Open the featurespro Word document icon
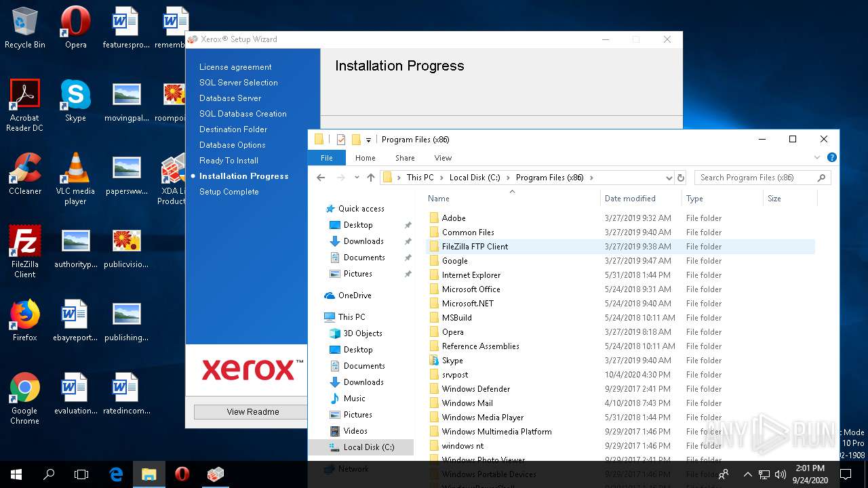 [125, 28]
